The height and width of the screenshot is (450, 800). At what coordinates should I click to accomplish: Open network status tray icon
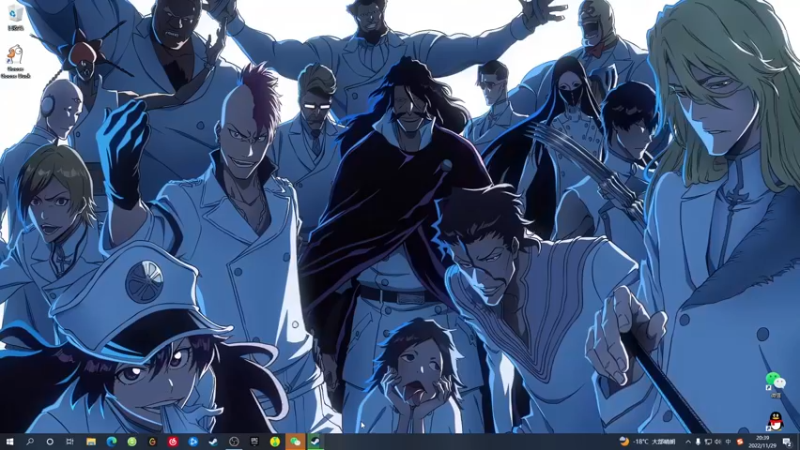click(708, 442)
